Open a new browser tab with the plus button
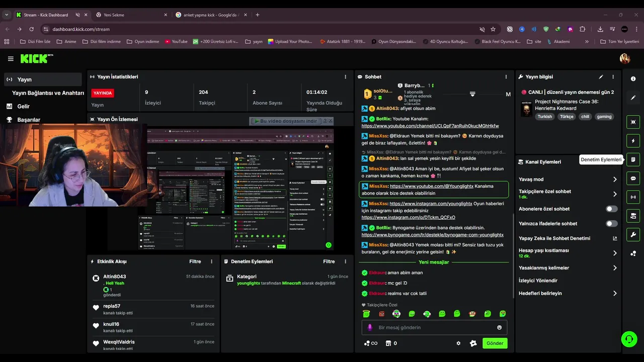644x362 pixels. coord(258,15)
